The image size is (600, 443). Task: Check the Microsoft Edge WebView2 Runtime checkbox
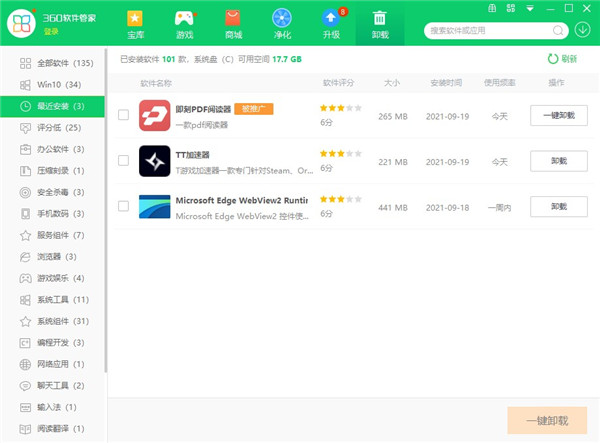[x=123, y=206]
